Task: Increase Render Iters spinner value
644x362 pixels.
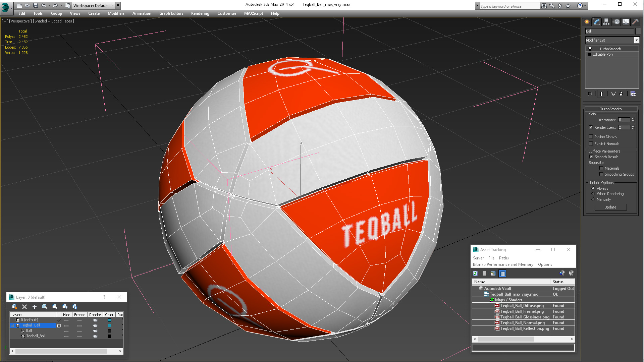Action: coord(633,126)
